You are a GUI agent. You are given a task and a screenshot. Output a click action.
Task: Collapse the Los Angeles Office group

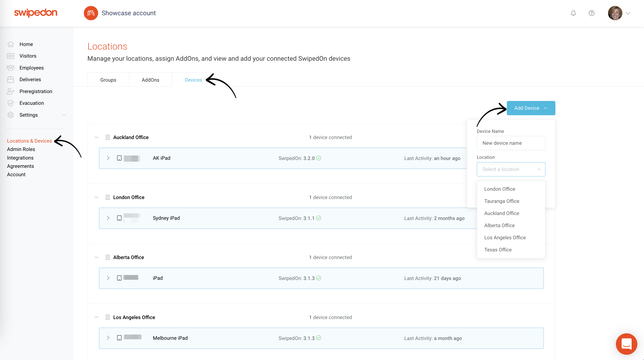coord(96,317)
